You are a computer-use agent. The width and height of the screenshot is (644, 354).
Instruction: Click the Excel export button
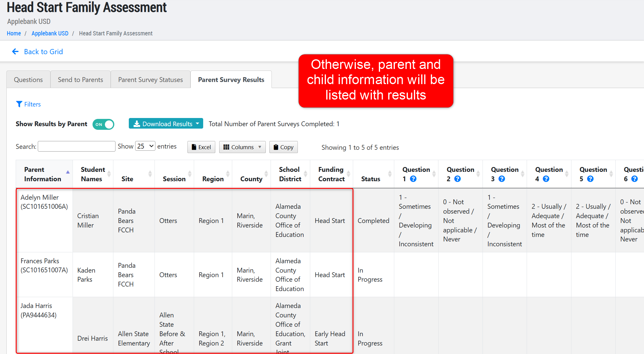pyautogui.click(x=201, y=147)
